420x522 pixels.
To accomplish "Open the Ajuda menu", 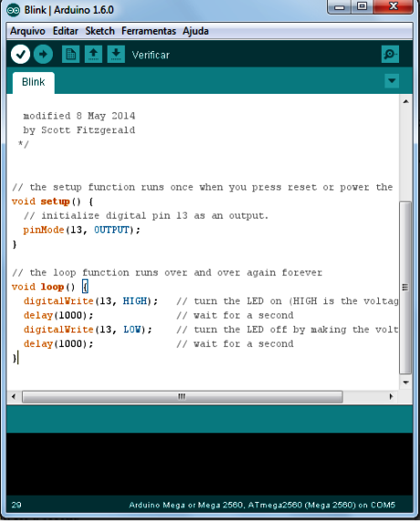I will pos(195,31).
